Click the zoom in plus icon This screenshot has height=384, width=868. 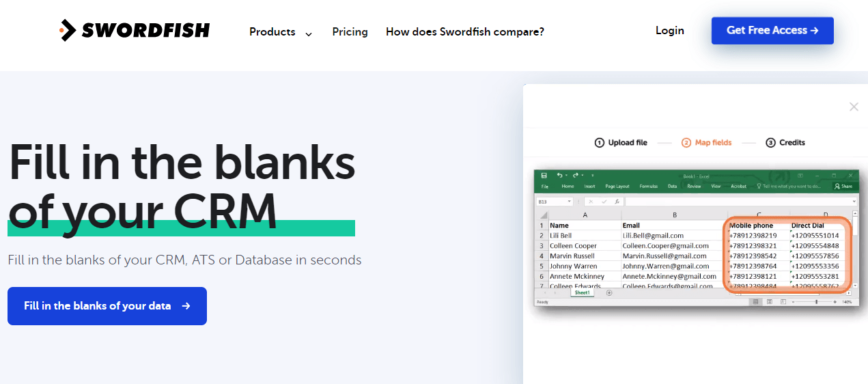click(x=835, y=302)
